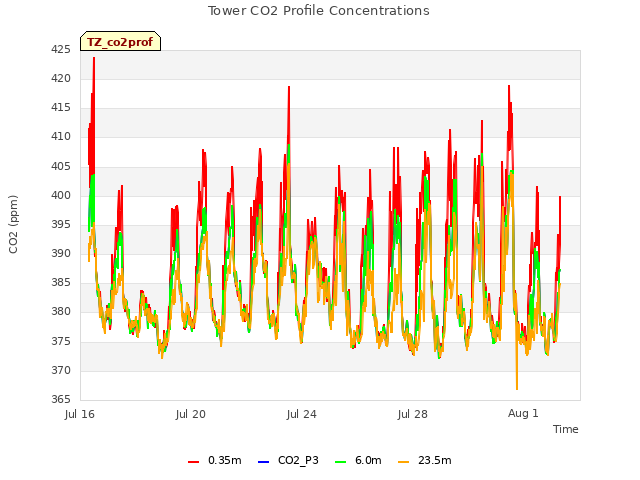This screenshot has height=480, width=640.
Task: Click the 425 y-axis tick label
Action: 61,49
